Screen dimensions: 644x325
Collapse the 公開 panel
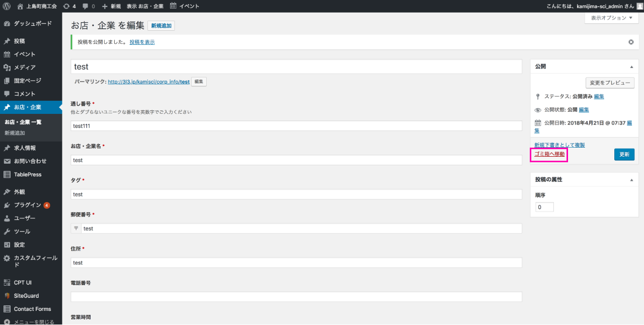coord(631,67)
